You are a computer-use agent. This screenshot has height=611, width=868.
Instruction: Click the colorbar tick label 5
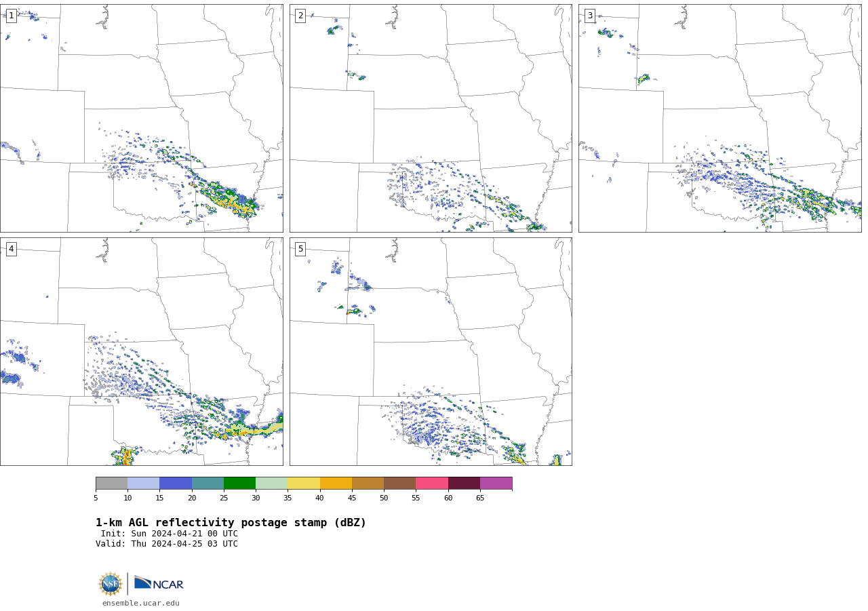pos(96,498)
